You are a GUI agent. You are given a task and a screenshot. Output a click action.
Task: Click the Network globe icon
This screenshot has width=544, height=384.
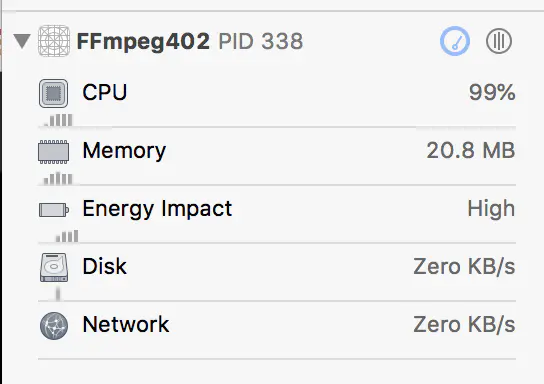pos(54,325)
